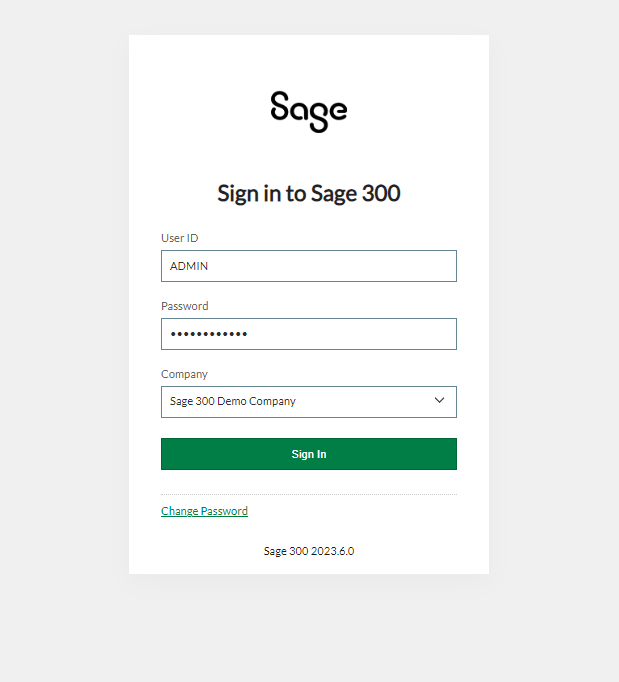Focus the User ID input field
Screen dimensions: 619x682
point(309,266)
